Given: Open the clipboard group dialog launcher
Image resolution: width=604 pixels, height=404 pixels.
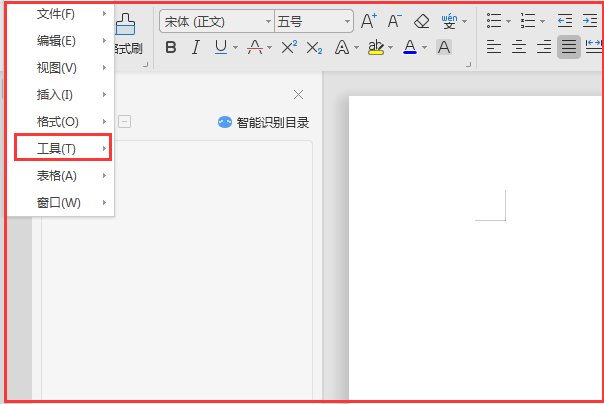Looking at the screenshot, I should (145, 65).
